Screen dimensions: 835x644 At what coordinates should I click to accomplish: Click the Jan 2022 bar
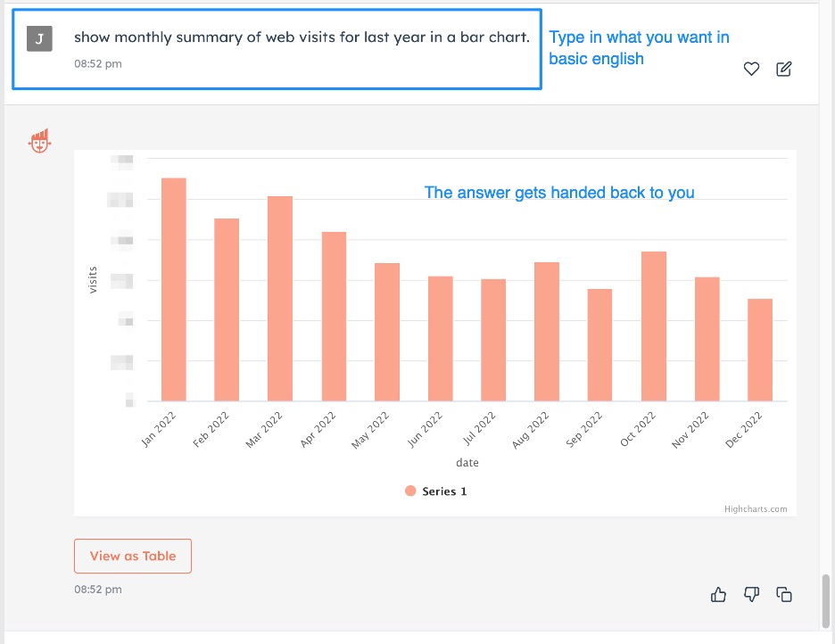[174, 290]
